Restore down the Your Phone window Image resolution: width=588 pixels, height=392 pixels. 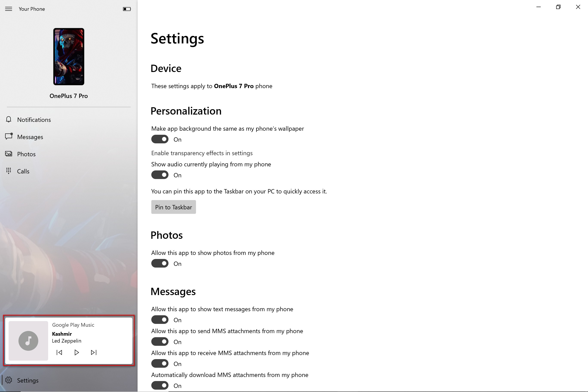(558, 7)
